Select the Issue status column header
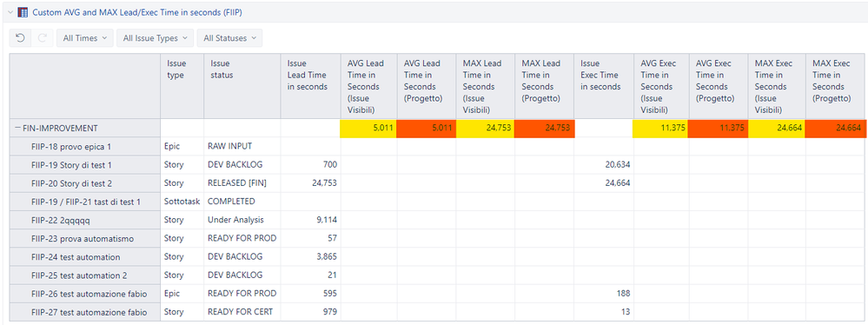The width and height of the screenshot is (868, 325). point(242,86)
